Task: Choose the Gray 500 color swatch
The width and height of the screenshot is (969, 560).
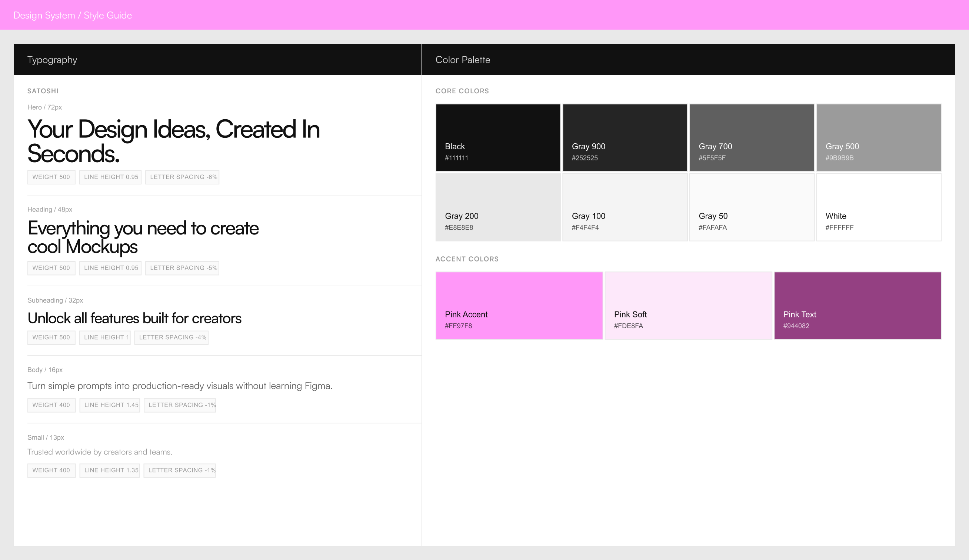Action: [x=879, y=138]
